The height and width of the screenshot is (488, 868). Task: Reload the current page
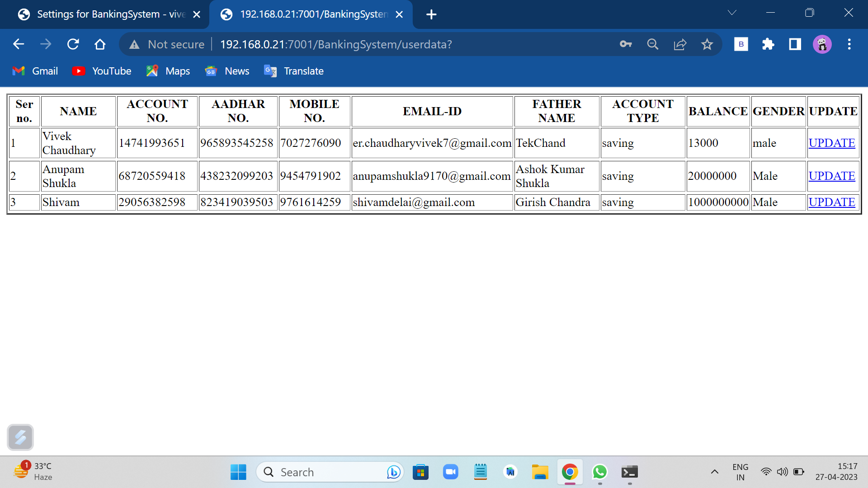73,44
